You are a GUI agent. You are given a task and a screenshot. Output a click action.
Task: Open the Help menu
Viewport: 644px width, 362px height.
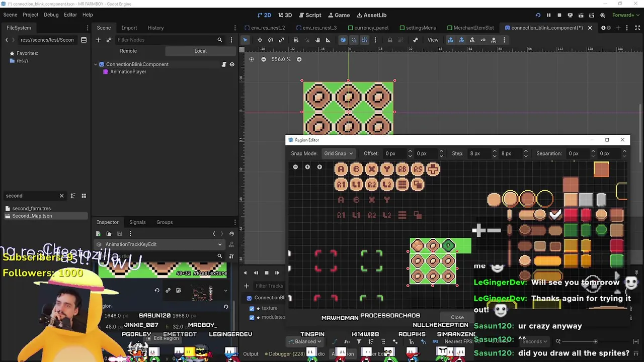tap(88, 15)
